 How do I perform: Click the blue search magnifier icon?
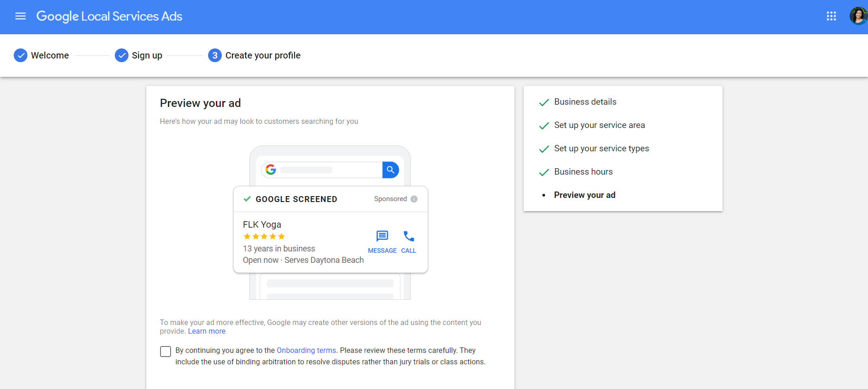(x=390, y=170)
